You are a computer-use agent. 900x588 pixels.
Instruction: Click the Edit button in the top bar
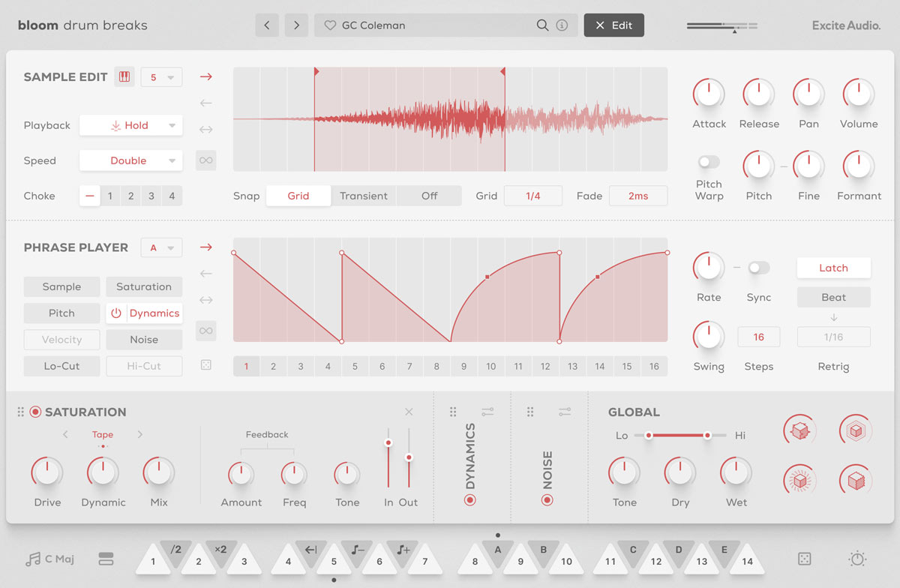click(x=613, y=25)
